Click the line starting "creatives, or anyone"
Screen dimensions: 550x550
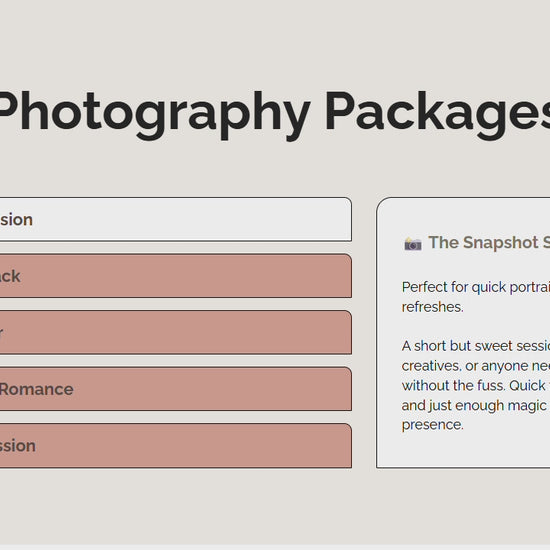476,366
